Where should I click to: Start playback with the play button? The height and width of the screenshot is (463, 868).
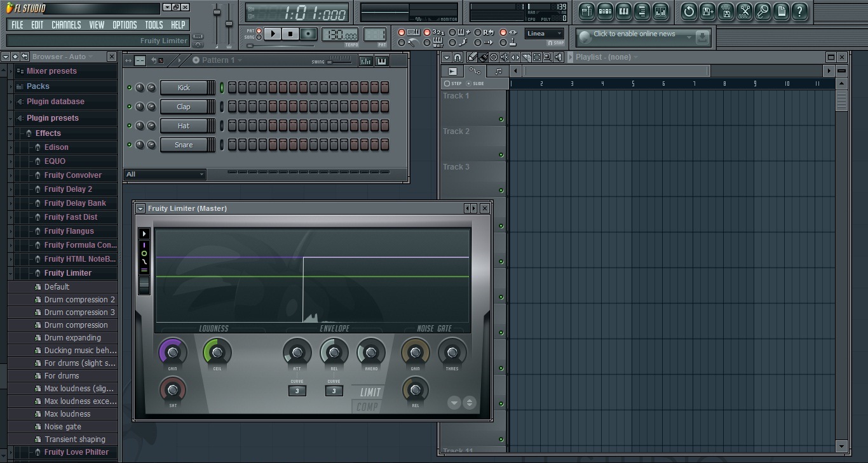click(x=272, y=34)
